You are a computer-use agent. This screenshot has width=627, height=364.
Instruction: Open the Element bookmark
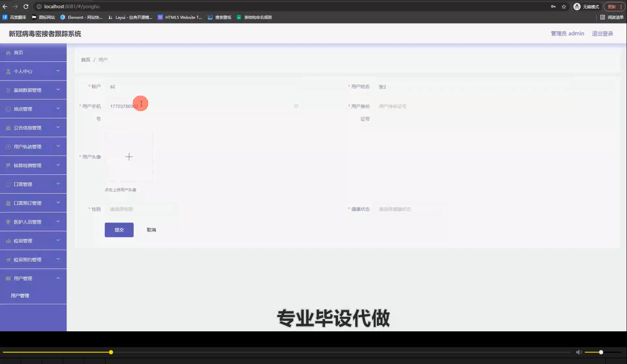(81, 17)
